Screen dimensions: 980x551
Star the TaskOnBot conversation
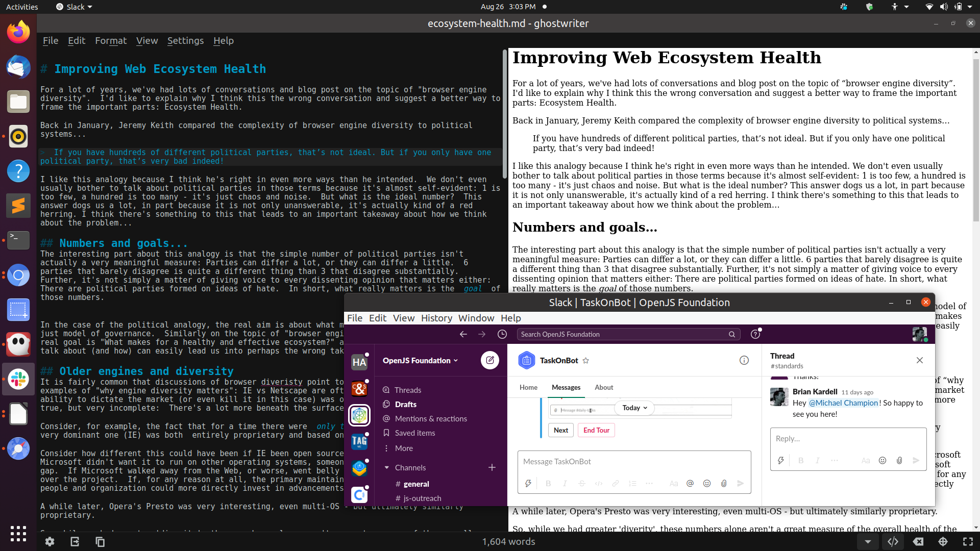585,361
